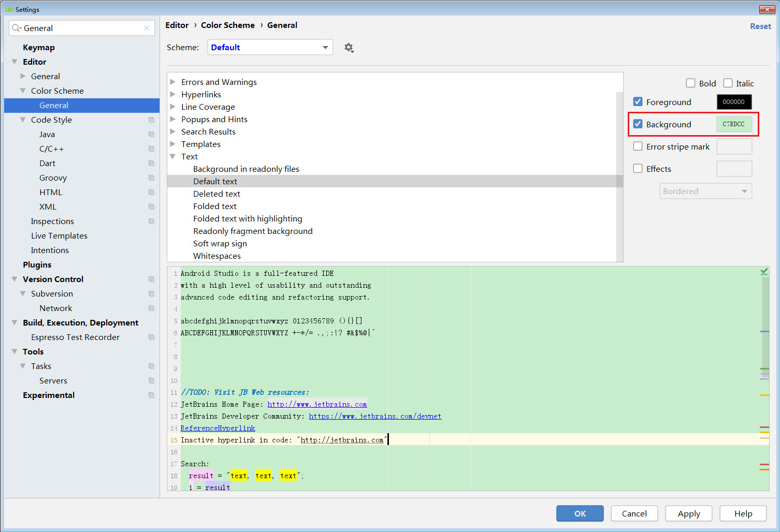Click the magnifier icon in the search box
The width and height of the screenshot is (780, 532).
pos(17,28)
